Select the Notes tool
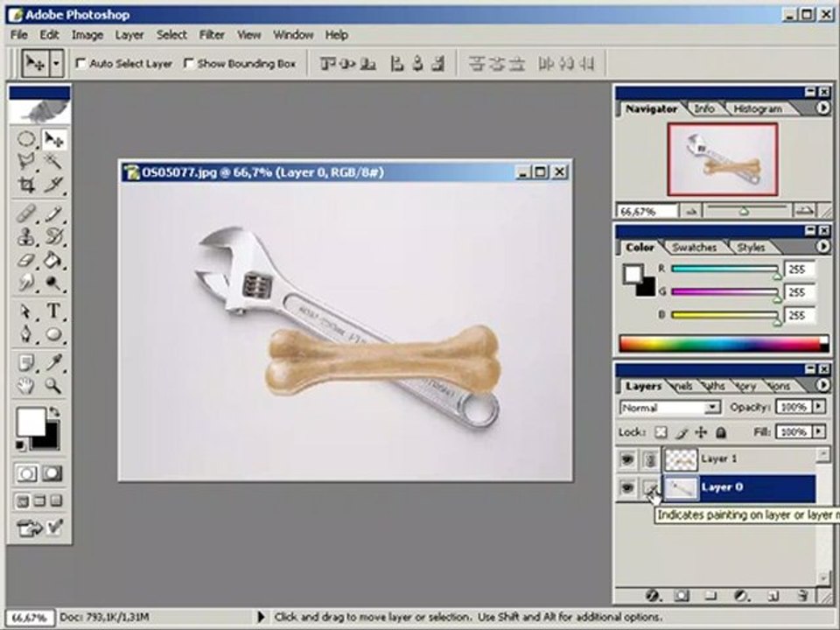840x630 pixels. point(25,362)
